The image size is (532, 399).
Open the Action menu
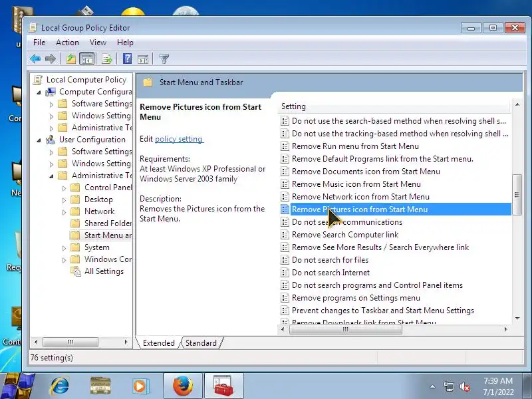(x=67, y=43)
